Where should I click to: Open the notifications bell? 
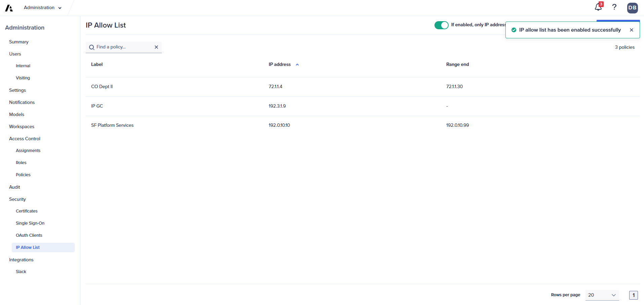[x=598, y=7]
